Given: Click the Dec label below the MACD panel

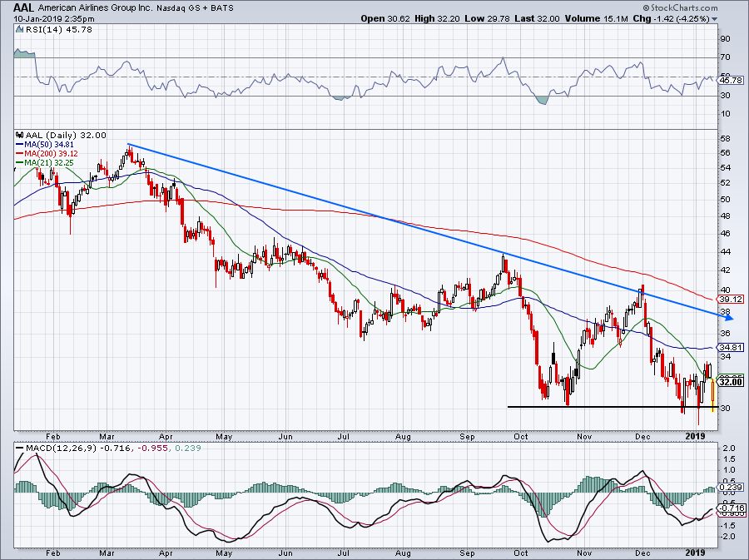Looking at the screenshot, I should click(x=642, y=553).
